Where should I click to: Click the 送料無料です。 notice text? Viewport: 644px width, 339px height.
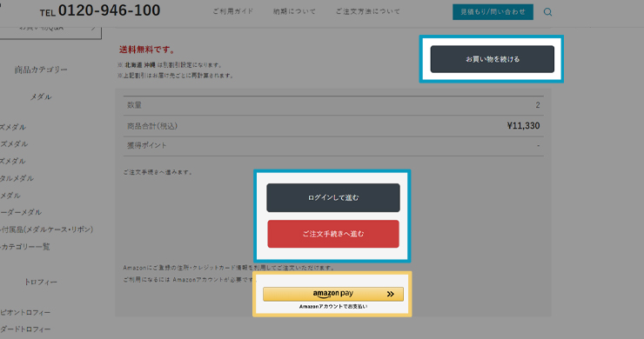pyautogui.click(x=147, y=50)
